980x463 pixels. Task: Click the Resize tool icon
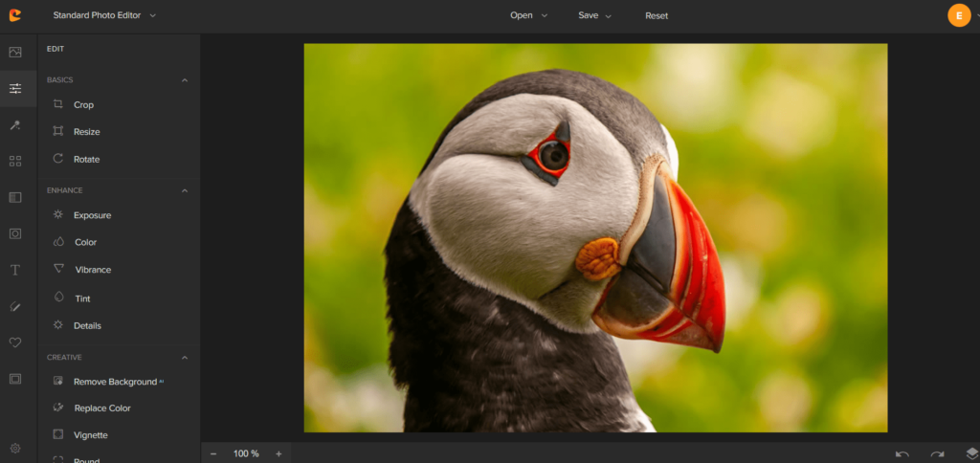pos(58,131)
